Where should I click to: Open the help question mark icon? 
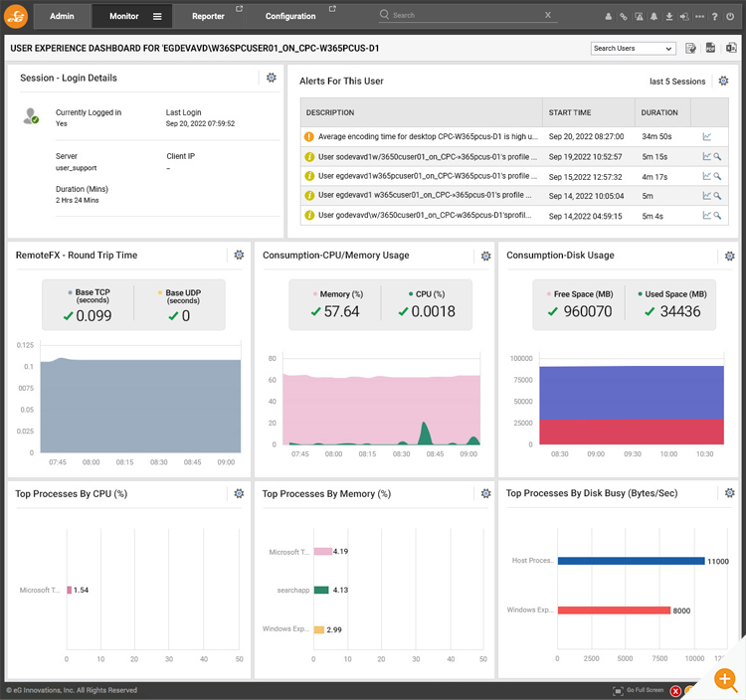point(714,17)
